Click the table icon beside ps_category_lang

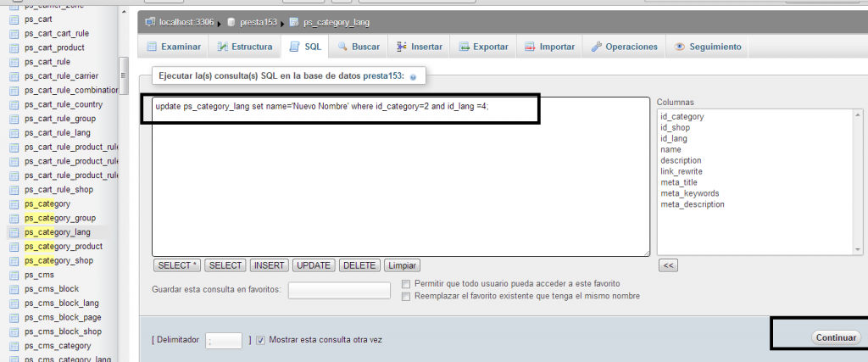click(x=14, y=232)
